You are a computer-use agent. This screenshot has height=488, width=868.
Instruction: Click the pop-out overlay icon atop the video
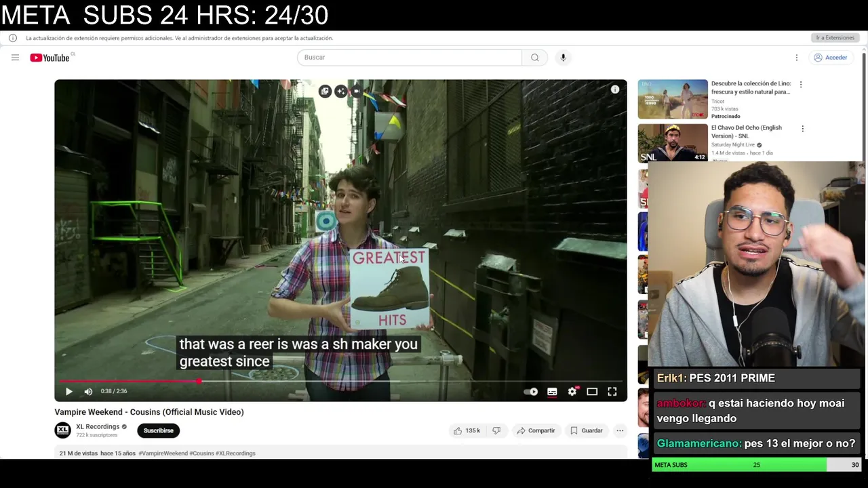325,91
